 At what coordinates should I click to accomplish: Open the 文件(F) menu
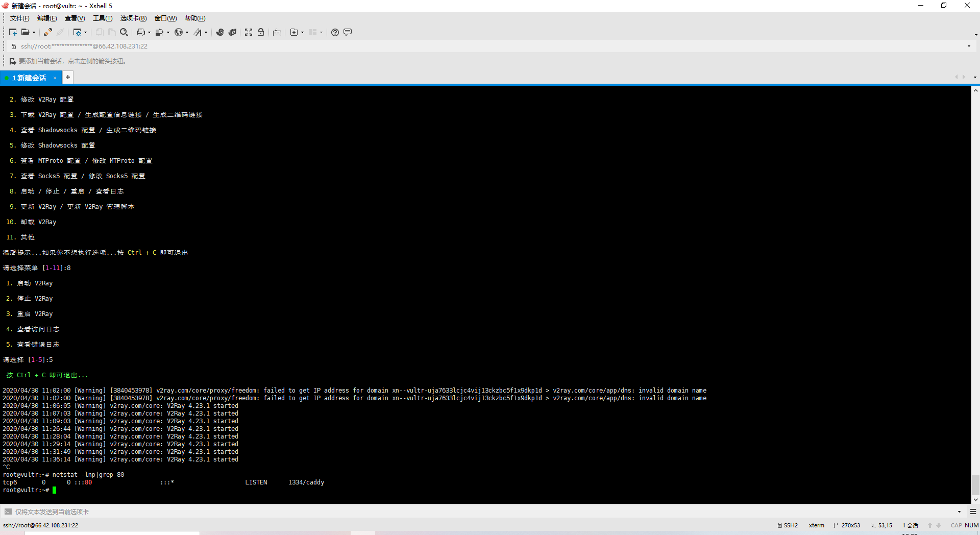point(19,18)
